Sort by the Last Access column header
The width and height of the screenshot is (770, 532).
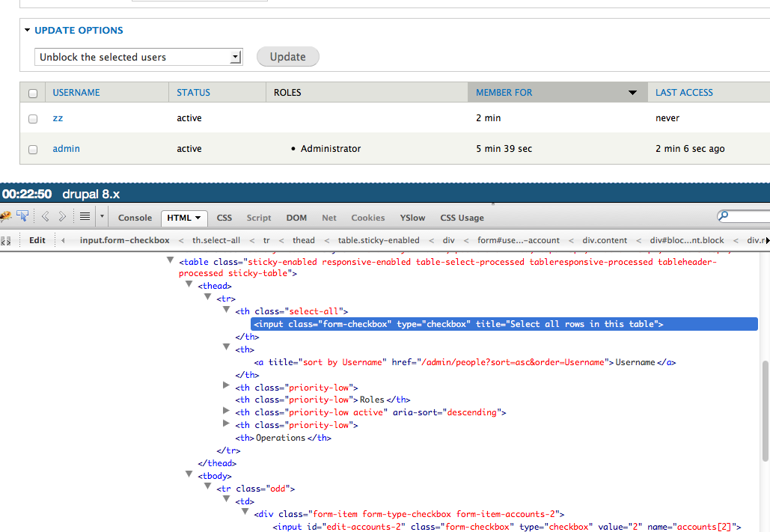[x=684, y=92]
